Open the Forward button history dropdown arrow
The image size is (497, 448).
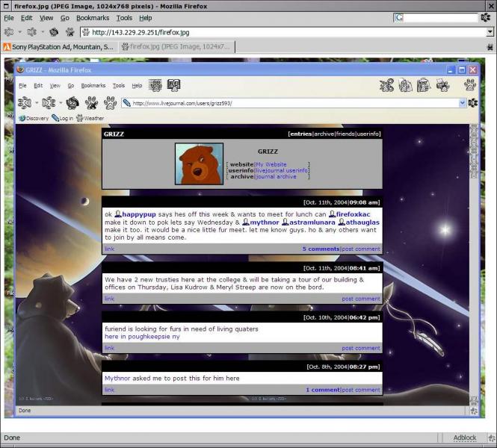coord(43,32)
